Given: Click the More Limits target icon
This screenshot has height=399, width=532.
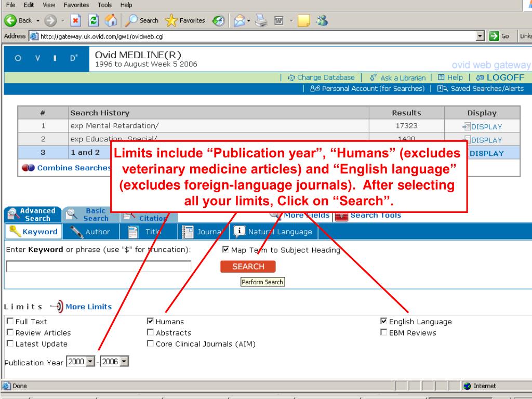Looking at the screenshot, I should (x=57, y=307).
